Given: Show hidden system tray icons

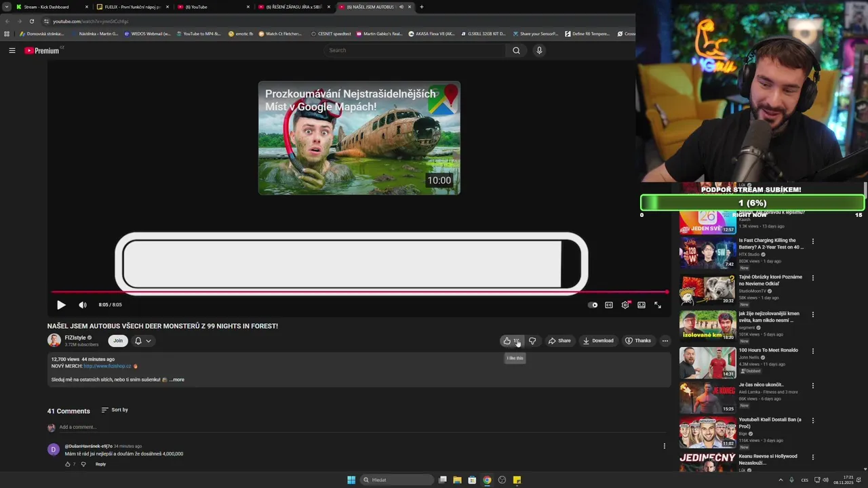Looking at the screenshot, I should (x=781, y=480).
